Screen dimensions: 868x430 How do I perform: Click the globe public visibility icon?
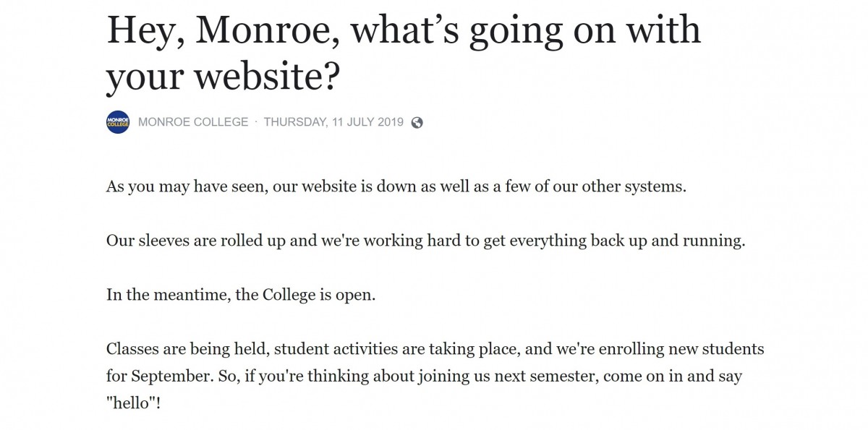tap(417, 122)
